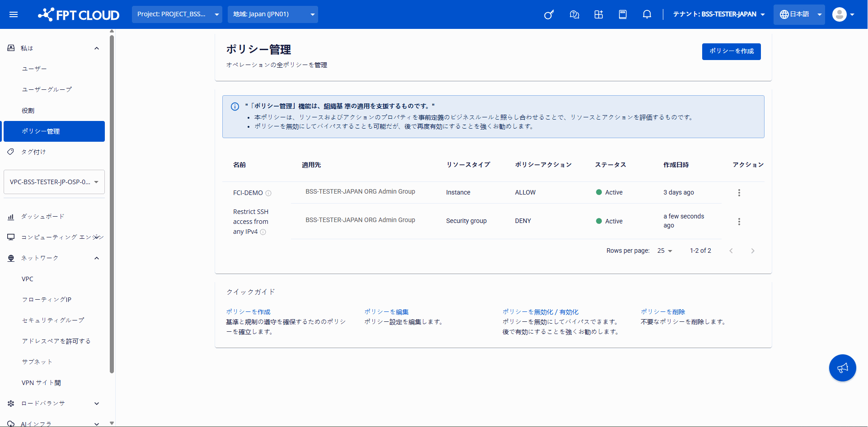The width and height of the screenshot is (868, 427).
Task: Click the info icon in the policy notice banner
Action: click(x=235, y=107)
